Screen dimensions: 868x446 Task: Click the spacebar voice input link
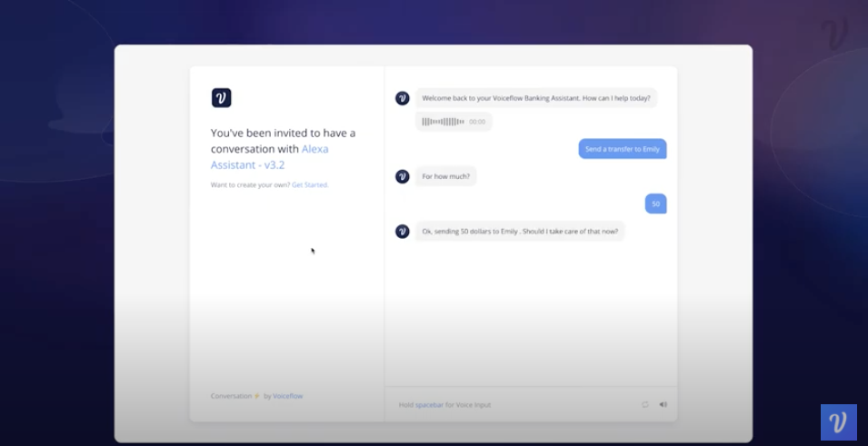click(430, 404)
